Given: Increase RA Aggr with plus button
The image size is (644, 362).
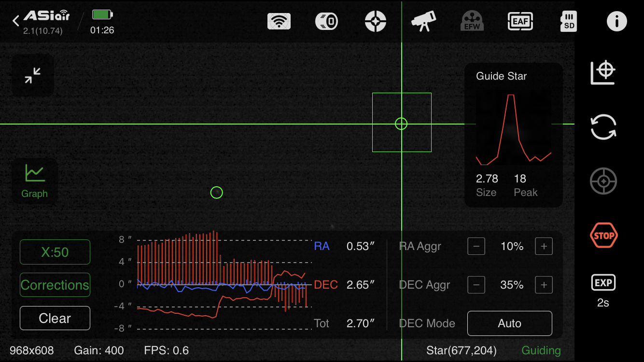Looking at the screenshot, I should (544, 247).
